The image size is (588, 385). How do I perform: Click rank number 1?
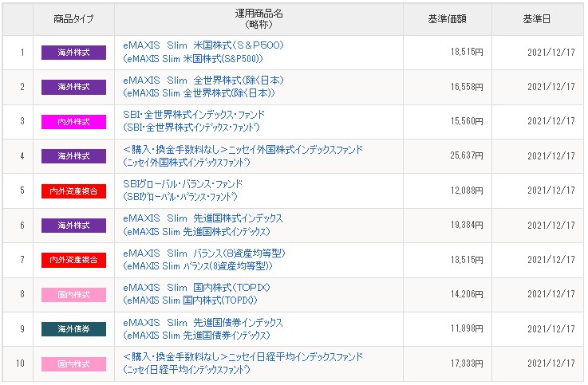point(22,53)
